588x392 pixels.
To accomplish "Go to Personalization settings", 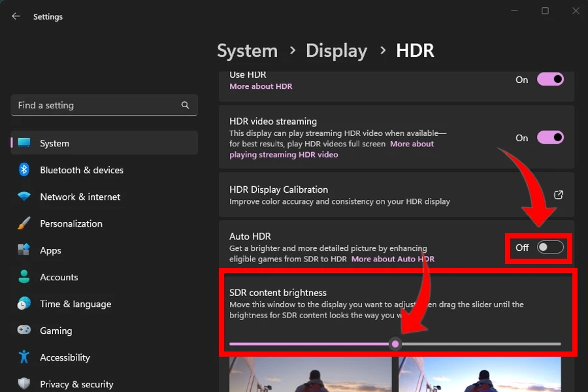I will (105, 223).
